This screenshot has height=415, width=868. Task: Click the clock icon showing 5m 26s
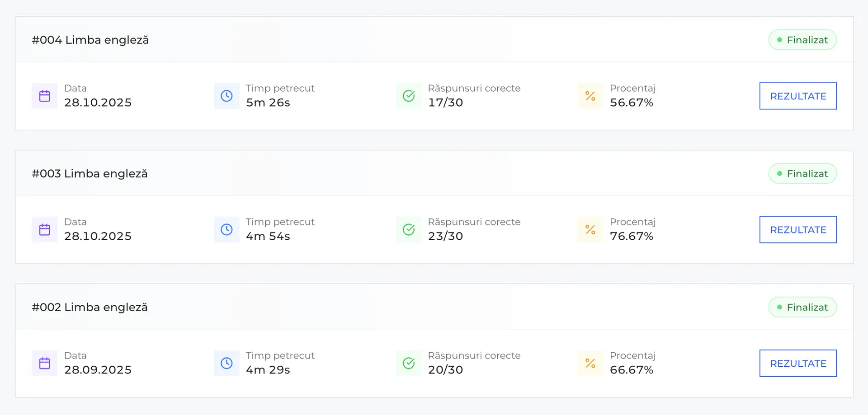tap(226, 96)
